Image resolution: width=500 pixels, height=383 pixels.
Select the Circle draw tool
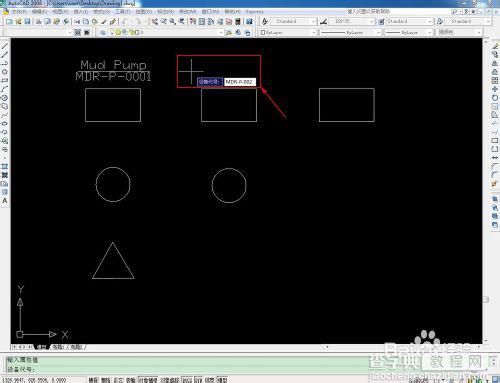(5, 98)
